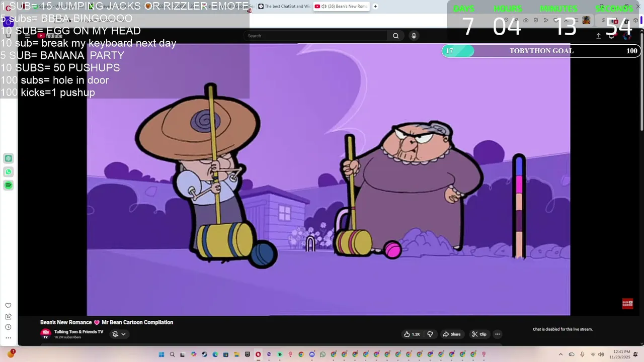Switch to the Bean's New Romance tab
The width and height of the screenshot is (644, 362).
coord(342,7)
